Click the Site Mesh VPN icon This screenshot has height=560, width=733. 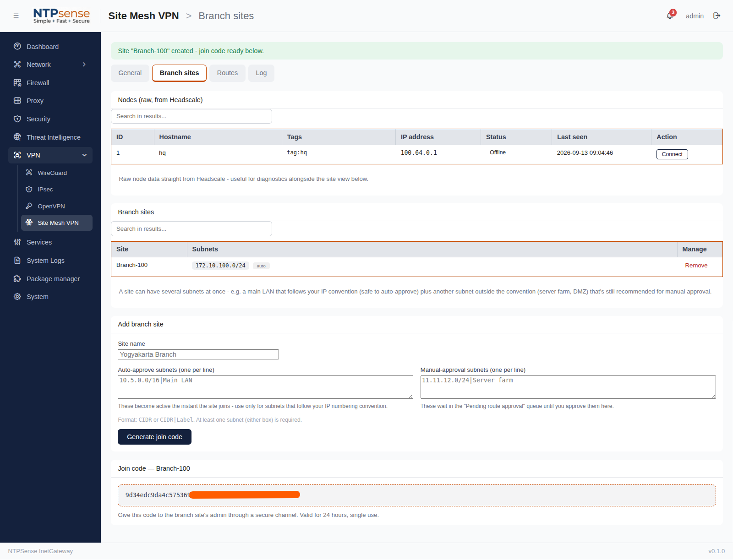click(29, 223)
